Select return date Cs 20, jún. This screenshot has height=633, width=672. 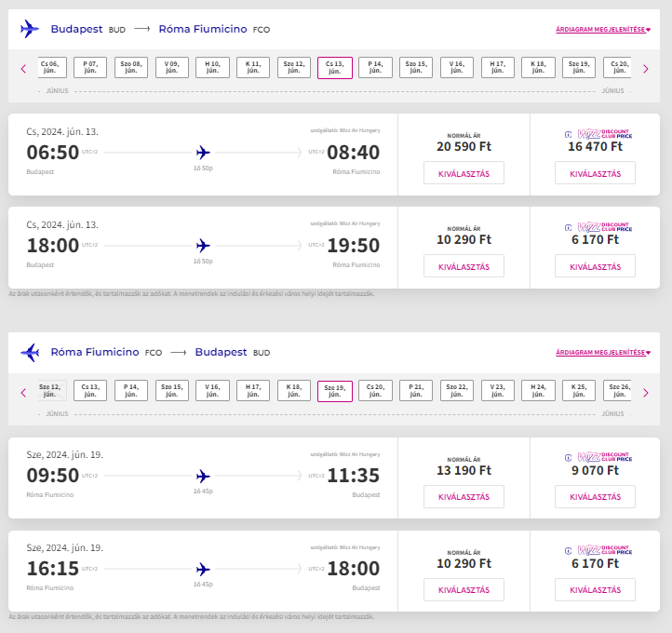[375, 390]
